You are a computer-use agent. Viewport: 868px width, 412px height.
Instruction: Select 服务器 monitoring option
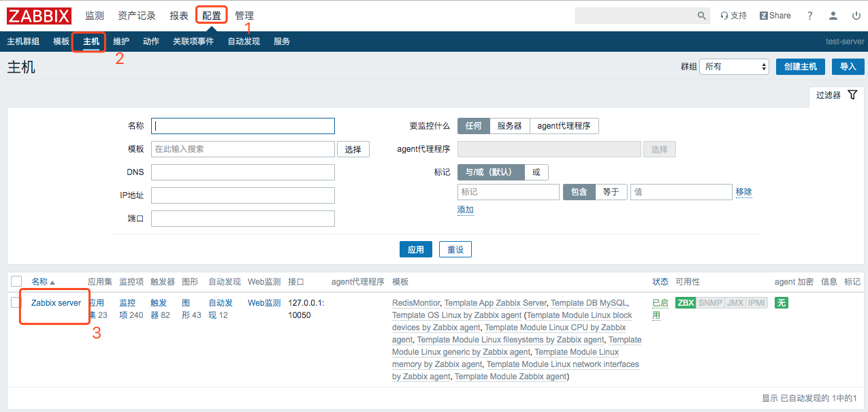coord(509,126)
